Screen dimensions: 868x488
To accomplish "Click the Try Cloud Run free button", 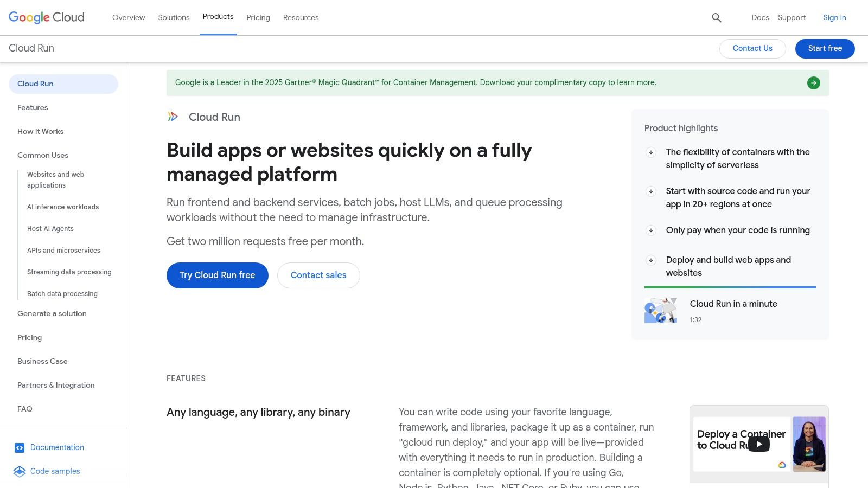I will click(x=217, y=275).
